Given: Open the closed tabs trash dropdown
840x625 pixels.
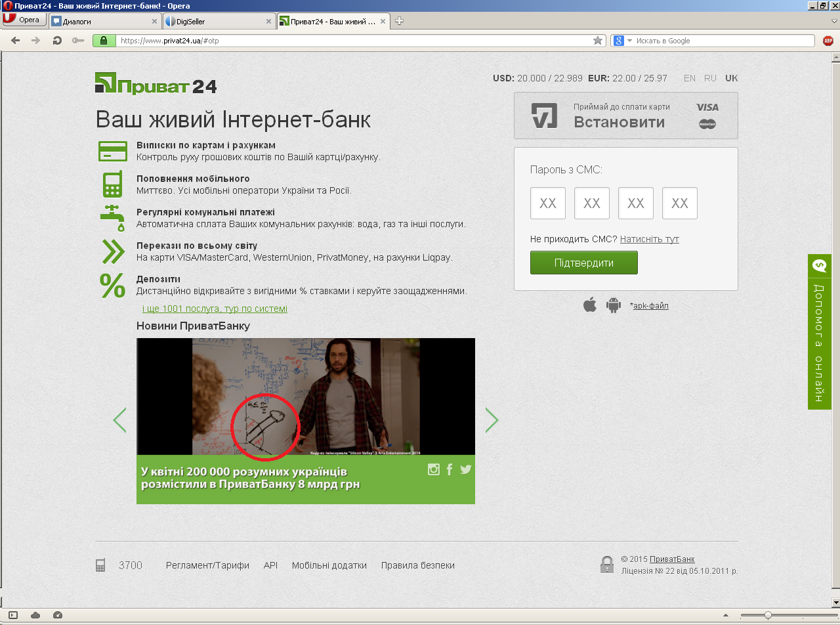Looking at the screenshot, I should click(834, 21).
